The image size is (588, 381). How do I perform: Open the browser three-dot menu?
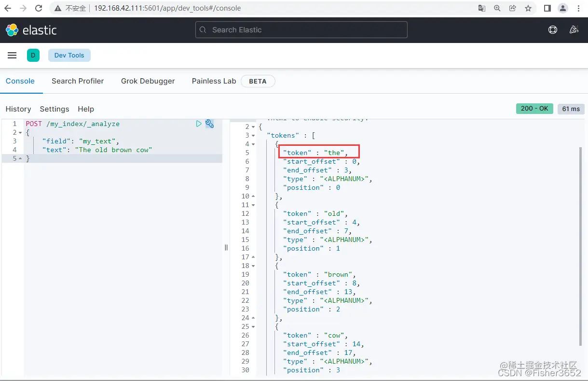pyautogui.click(x=578, y=8)
